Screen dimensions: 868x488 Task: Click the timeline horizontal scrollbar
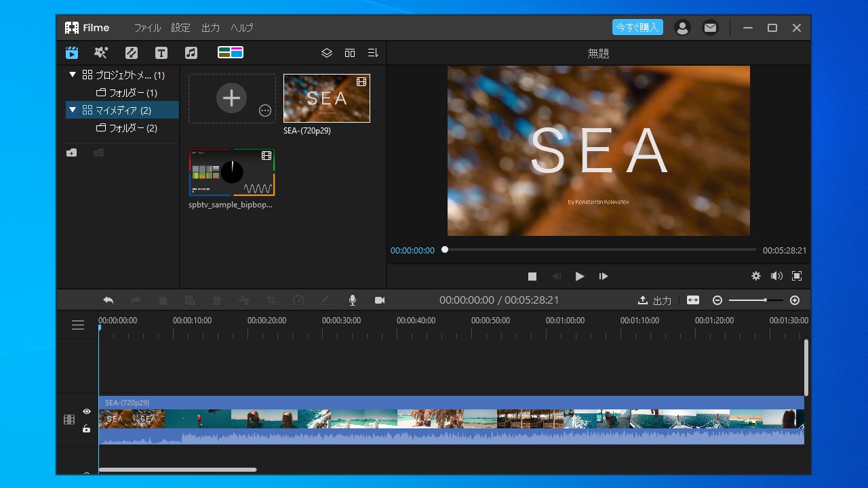click(178, 470)
